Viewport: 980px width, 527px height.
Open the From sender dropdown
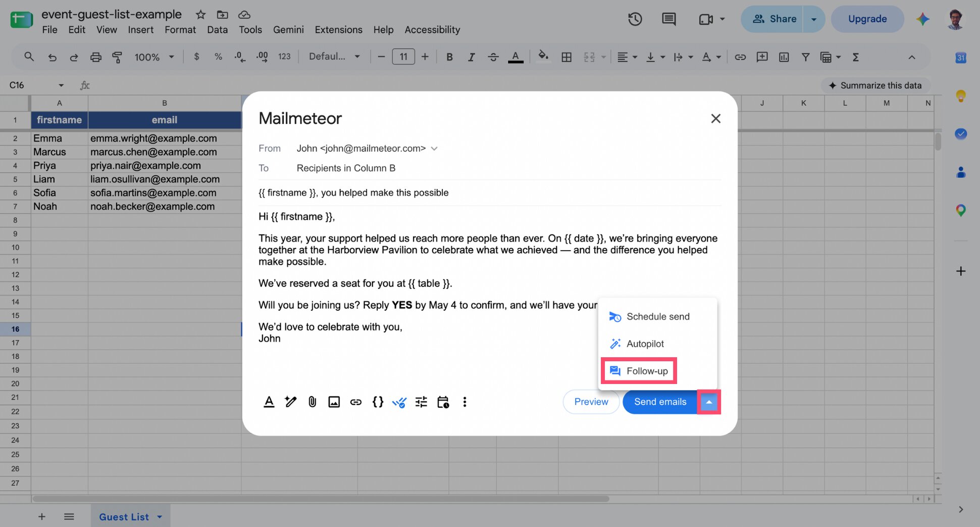(434, 149)
